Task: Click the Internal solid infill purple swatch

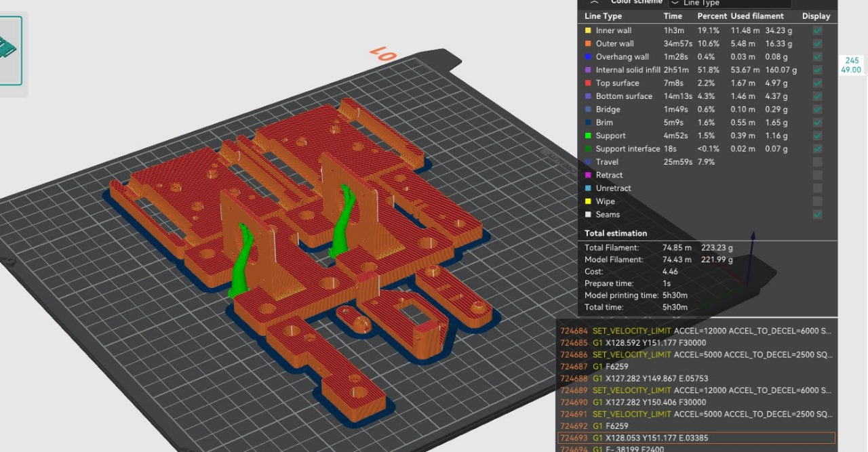Action: click(x=588, y=70)
